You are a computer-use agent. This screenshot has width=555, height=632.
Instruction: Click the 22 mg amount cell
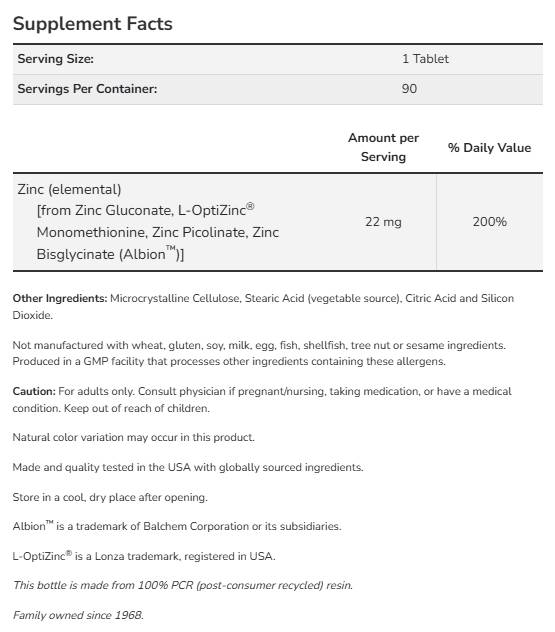(383, 222)
